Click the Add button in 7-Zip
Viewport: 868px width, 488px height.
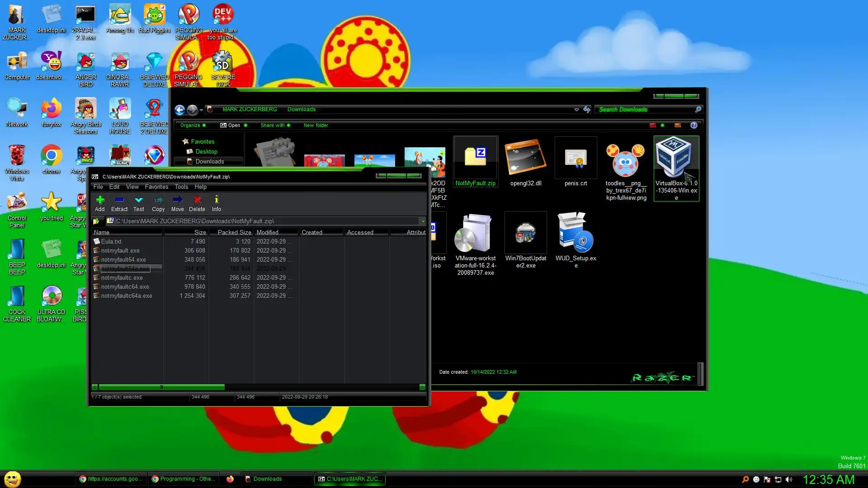100,203
